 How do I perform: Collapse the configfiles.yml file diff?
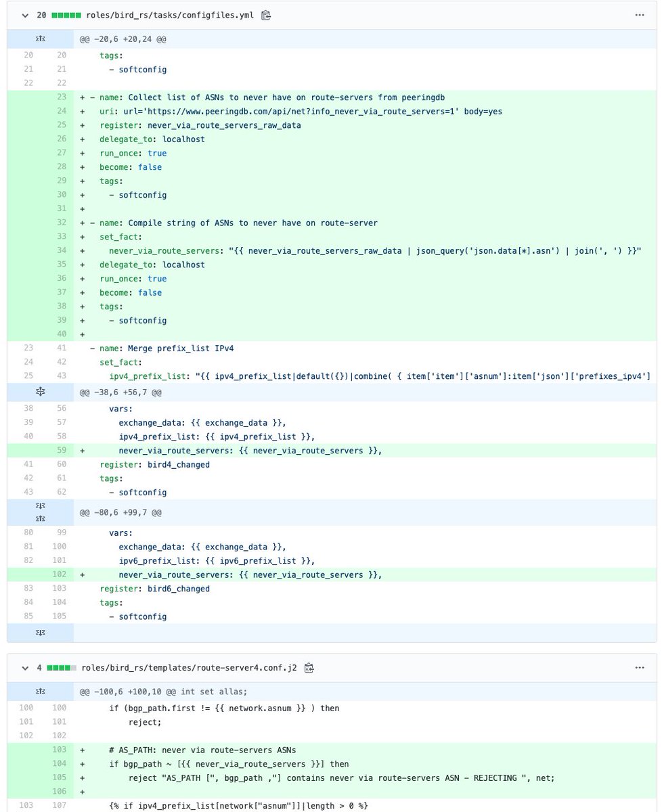tap(25, 15)
